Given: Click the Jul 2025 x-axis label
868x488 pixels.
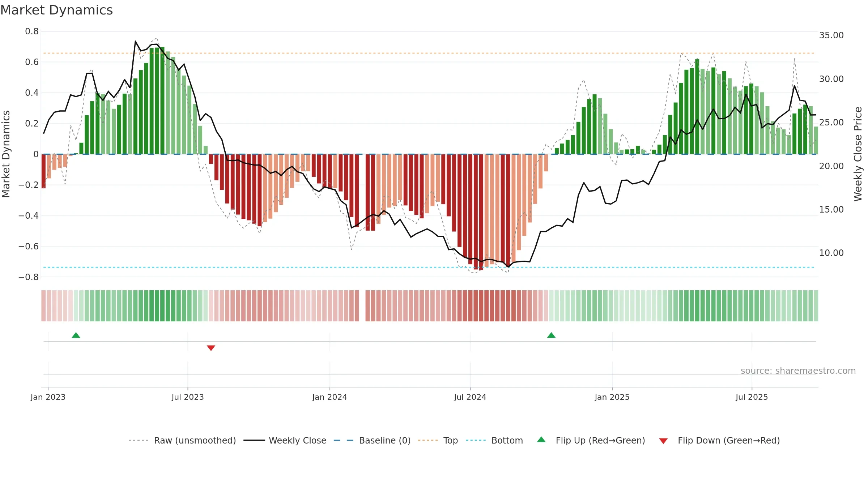Looking at the screenshot, I should click(752, 397).
